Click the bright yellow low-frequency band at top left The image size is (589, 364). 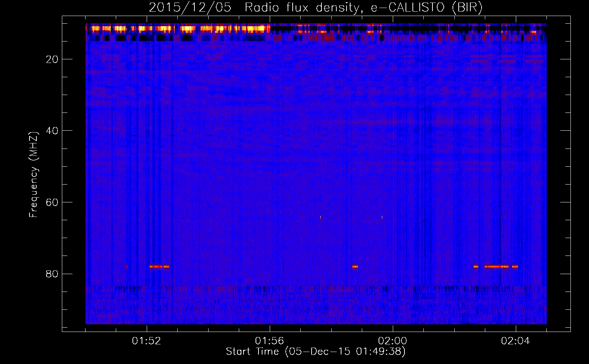click(x=178, y=28)
